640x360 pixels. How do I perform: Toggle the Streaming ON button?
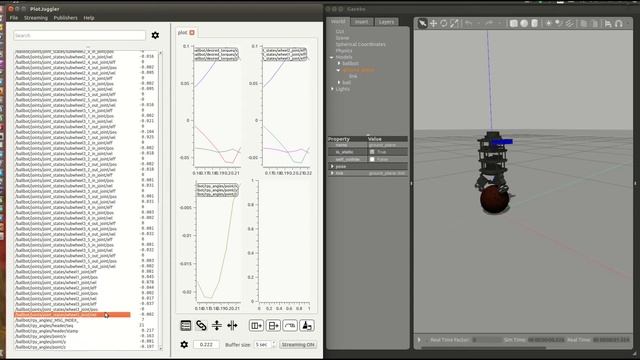[x=298, y=344]
